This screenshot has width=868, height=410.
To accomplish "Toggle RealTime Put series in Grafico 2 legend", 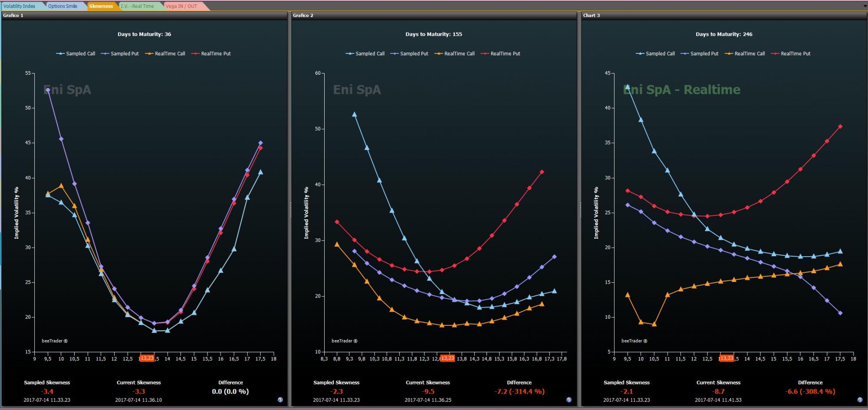I will 500,54.
